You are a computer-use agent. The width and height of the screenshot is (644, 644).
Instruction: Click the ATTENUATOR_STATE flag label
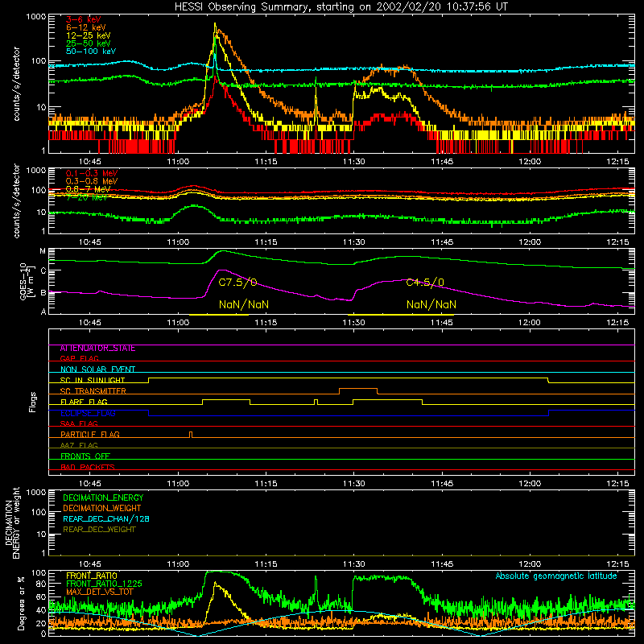97,349
